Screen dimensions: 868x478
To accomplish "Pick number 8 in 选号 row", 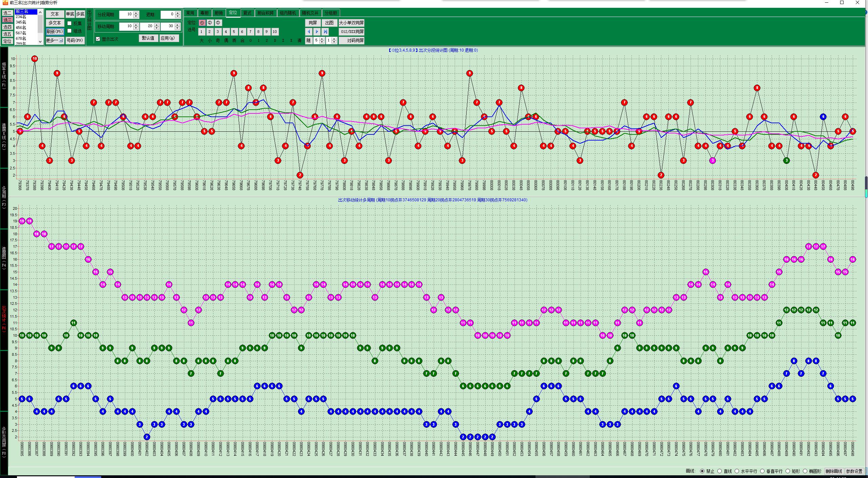I will point(259,32).
